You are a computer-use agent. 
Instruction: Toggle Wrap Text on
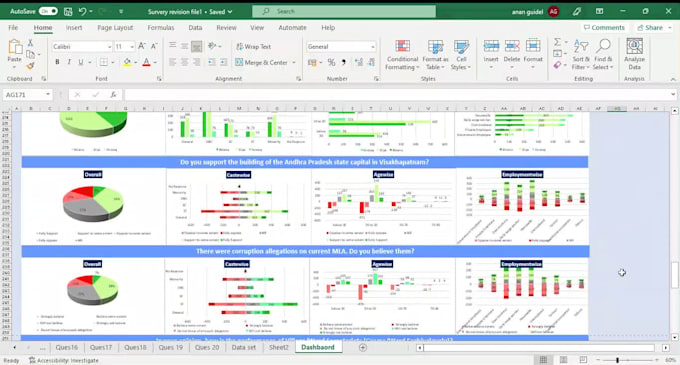[x=254, y=46]
